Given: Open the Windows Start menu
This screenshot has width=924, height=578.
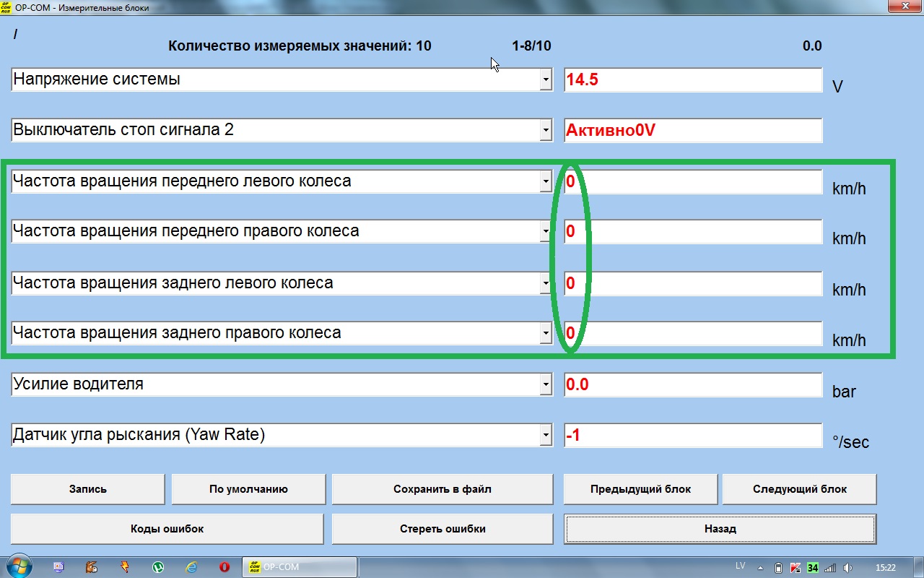Looking at the screenshot, I should (x=18, y=566).
